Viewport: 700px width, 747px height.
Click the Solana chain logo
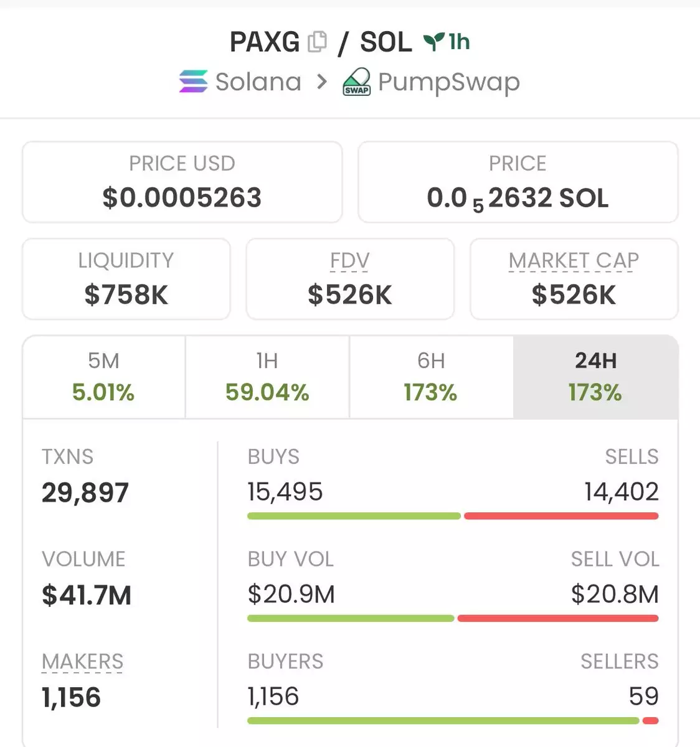[193, 82]
